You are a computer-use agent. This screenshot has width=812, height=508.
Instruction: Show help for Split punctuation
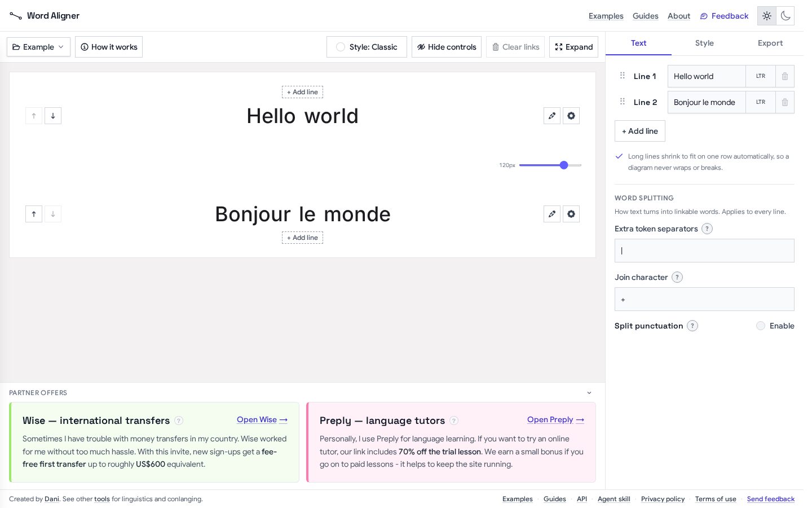(692, 326)
